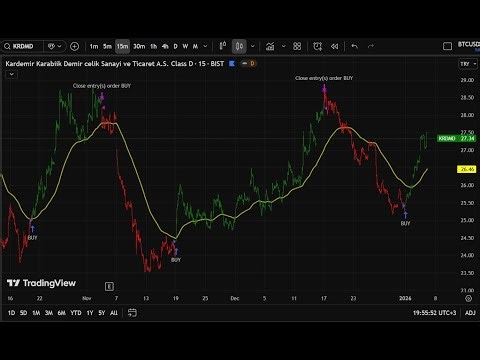Viewport: 480px width, 360px height.
Task: Expand the timeframe list chevron
Action: (x=205, y=46)
